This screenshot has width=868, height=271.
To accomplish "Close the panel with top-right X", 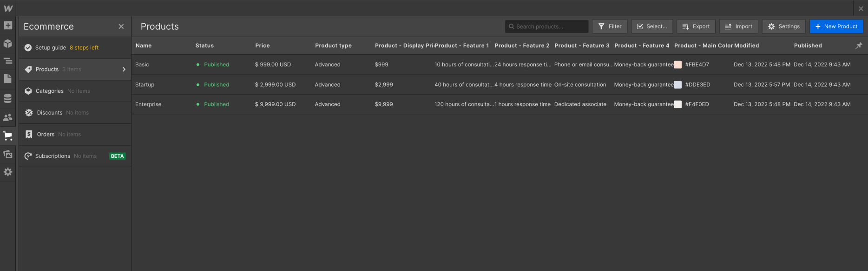I will [861, 8].
